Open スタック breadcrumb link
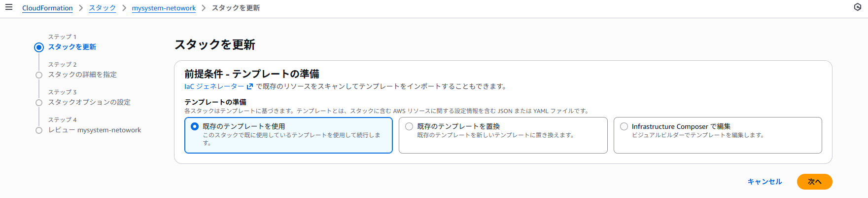 pos(103,8)
